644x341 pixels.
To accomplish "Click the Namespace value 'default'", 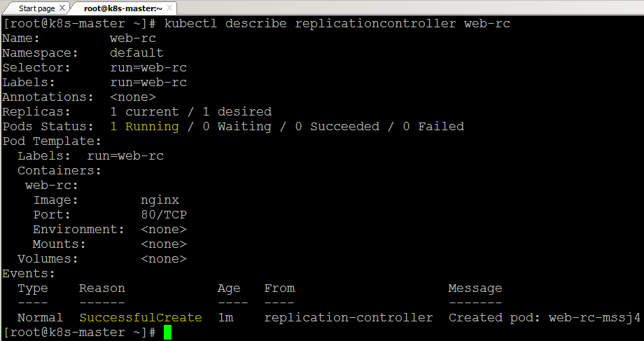I will 136,53.
